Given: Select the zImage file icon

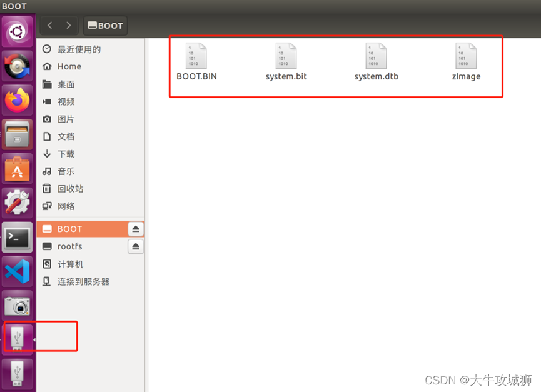Looking at the screenshot, I should [x=466, y=56].
